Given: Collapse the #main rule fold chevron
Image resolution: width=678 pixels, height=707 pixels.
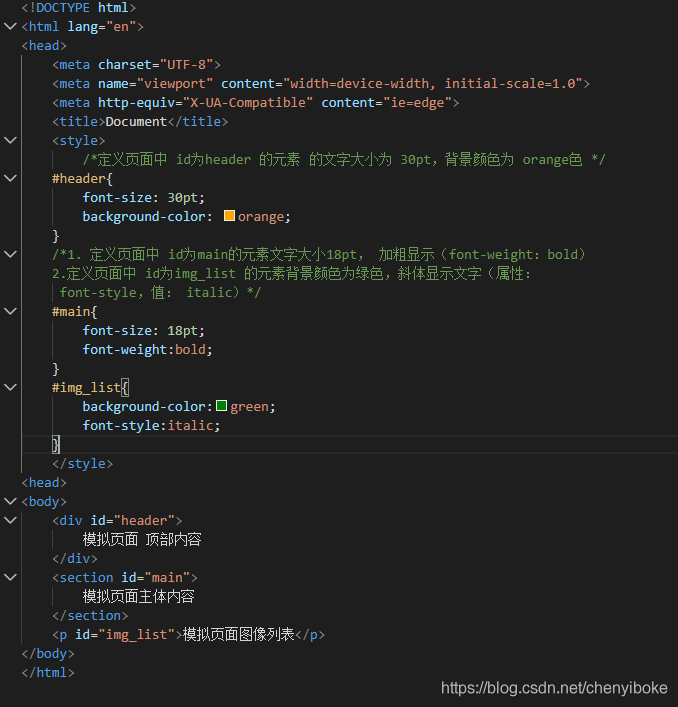Looking at the screenshot, I should pos(10,311).
